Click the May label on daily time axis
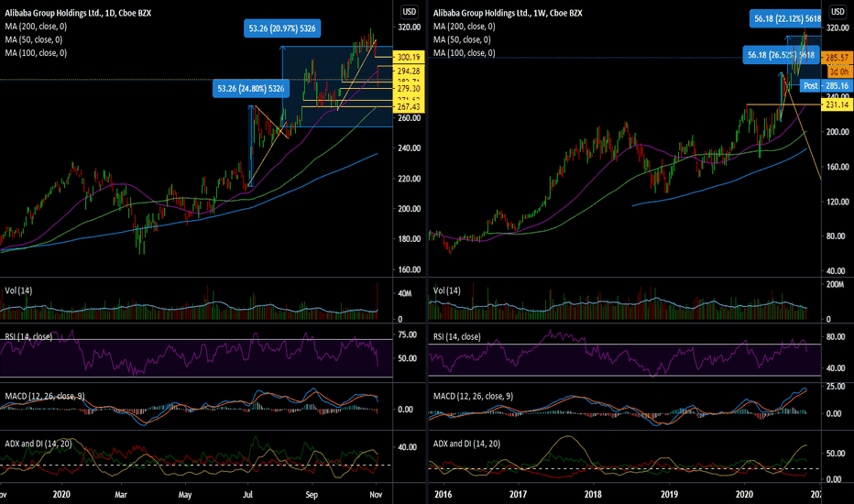 click(184, 494)
